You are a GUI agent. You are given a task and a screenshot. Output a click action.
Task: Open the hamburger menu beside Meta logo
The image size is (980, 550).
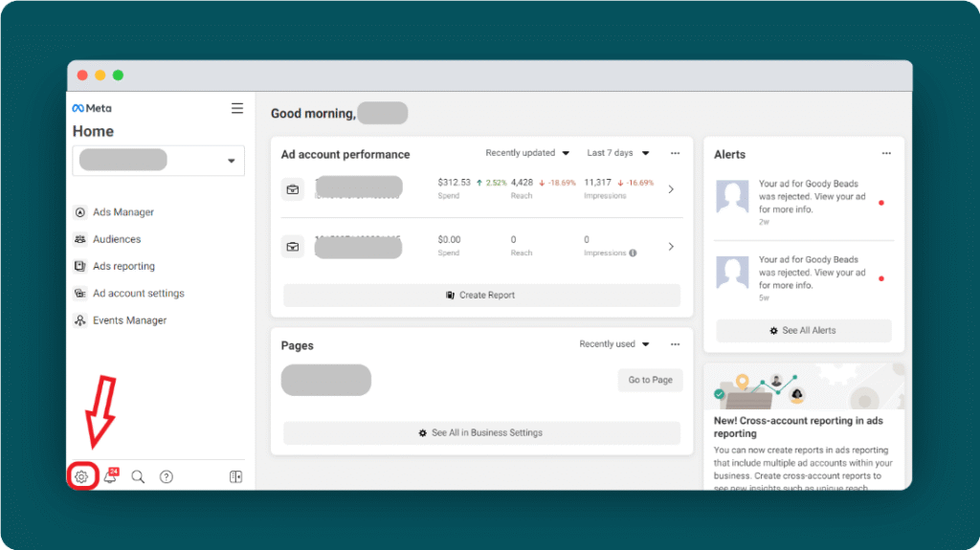[237, 108]
